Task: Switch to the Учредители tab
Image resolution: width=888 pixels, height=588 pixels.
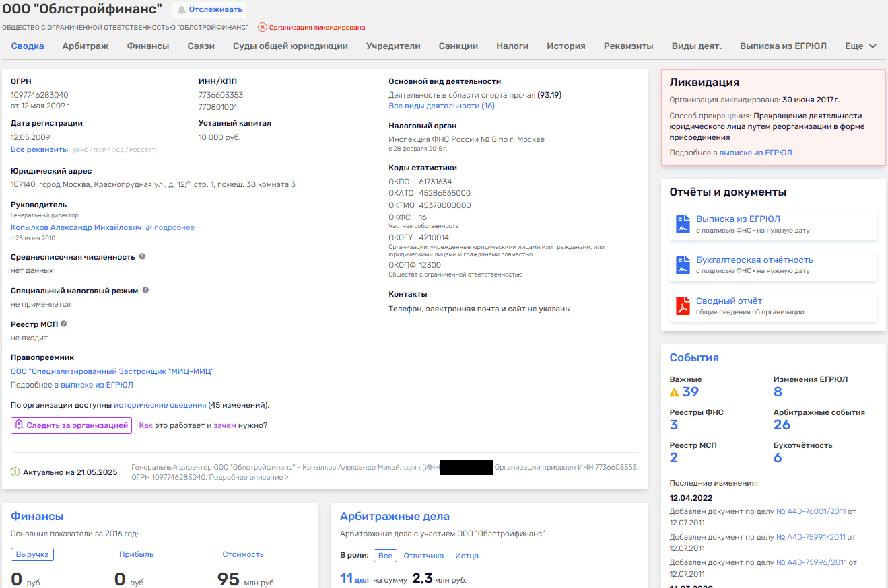Action: click(393, 46)
